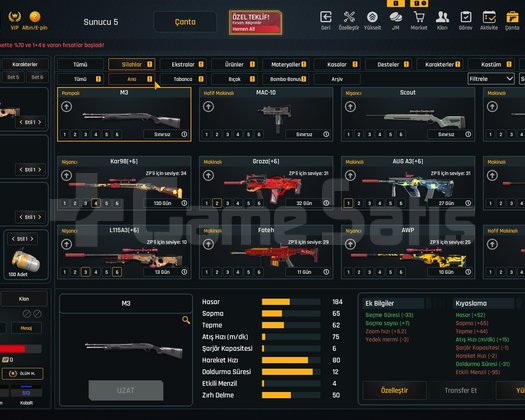Click the UZAT extend button

pyautogui.click(x=126, y=390)
